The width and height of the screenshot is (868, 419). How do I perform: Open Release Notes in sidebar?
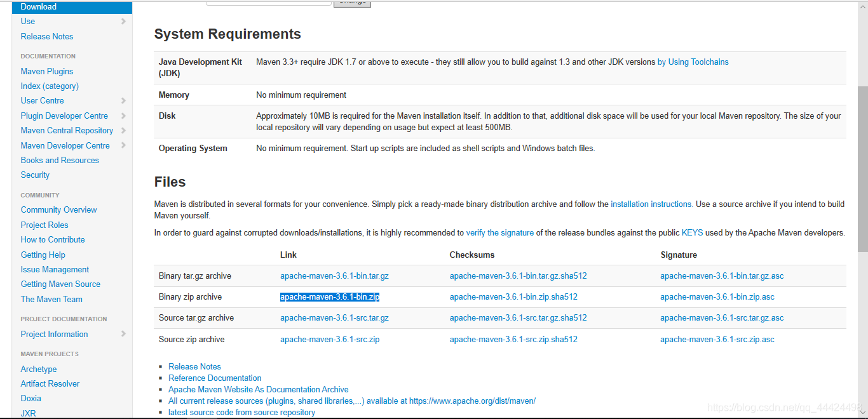(47, 37)
